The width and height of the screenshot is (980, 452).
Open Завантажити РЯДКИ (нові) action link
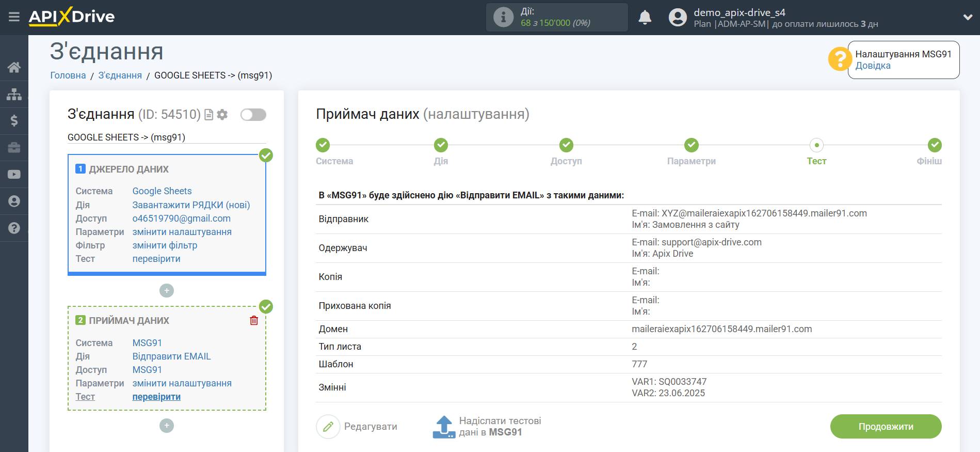coord(191,205)
